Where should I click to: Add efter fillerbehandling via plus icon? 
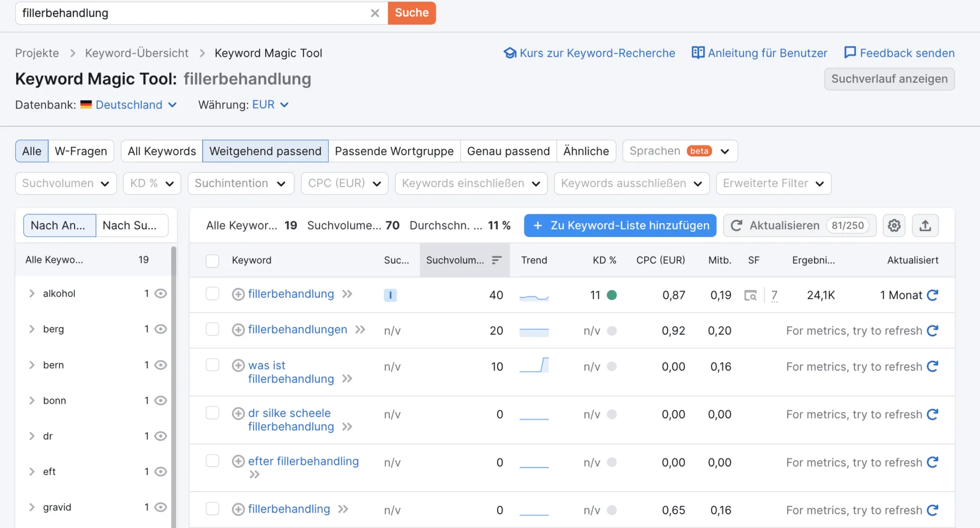[238, 462]
